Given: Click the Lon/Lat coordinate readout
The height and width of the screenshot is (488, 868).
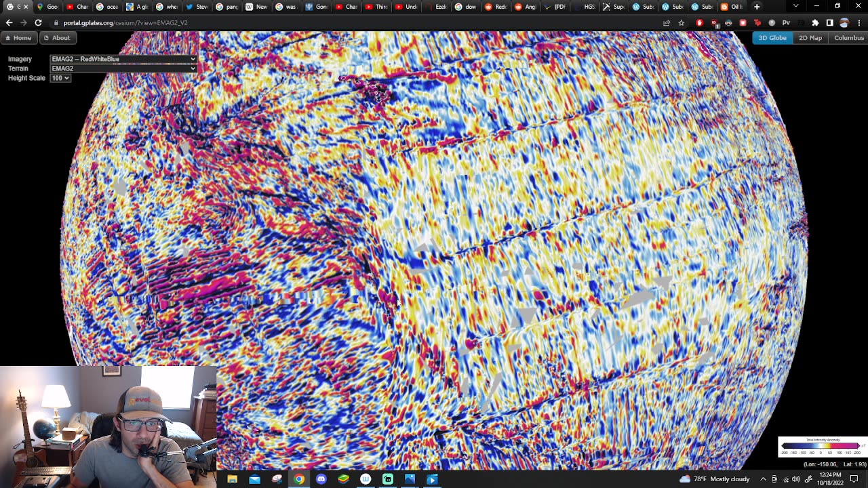Looking at the screenshot, I should click(x=835, y=464).
